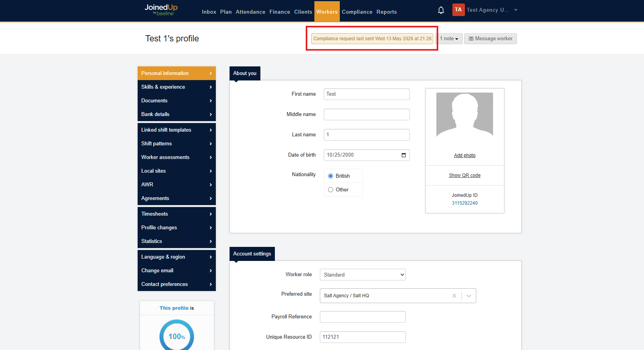Open Documents section
This screenshot has width=644, height=350.
pyautogui.click(x=177, y=101)
